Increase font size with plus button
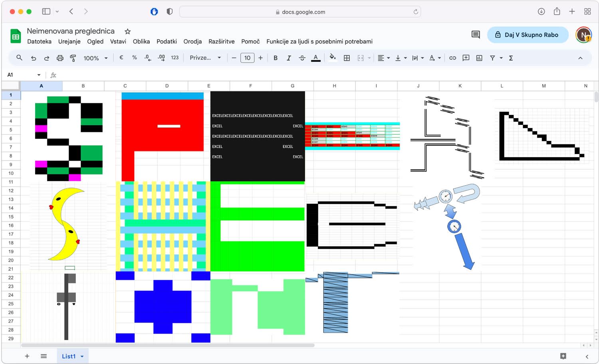 (x=260, y=58)
